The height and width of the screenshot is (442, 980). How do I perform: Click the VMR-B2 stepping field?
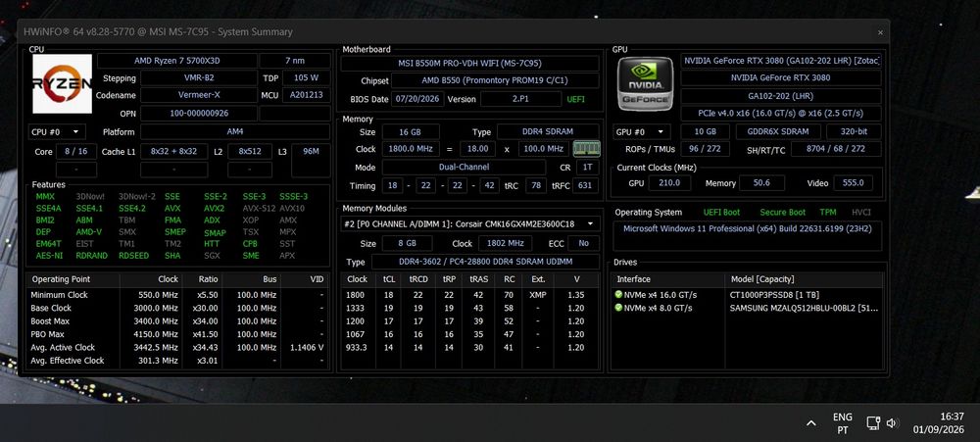pyautogui.click(x=198, y=78)
